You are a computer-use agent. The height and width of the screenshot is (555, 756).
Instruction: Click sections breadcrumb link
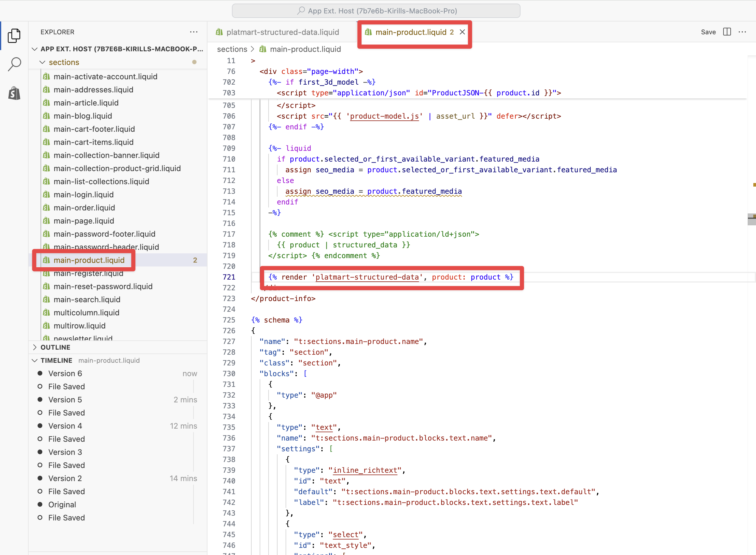point(232,49)
